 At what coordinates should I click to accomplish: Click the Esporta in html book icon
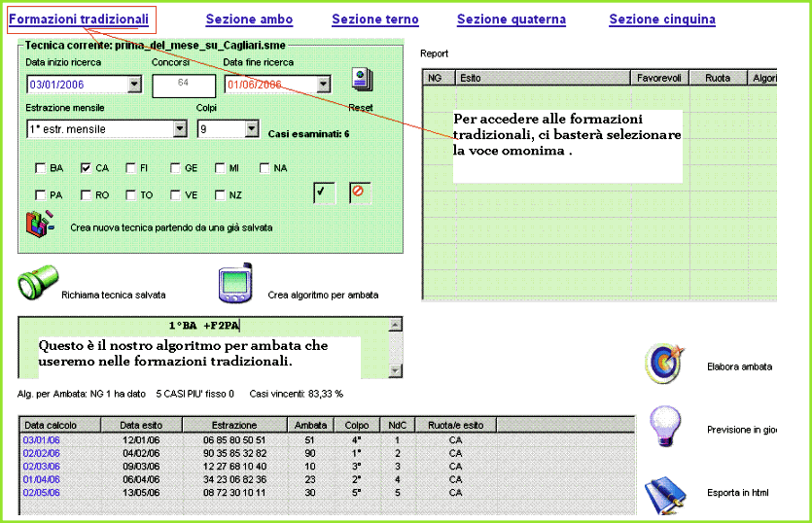[666, 493]
